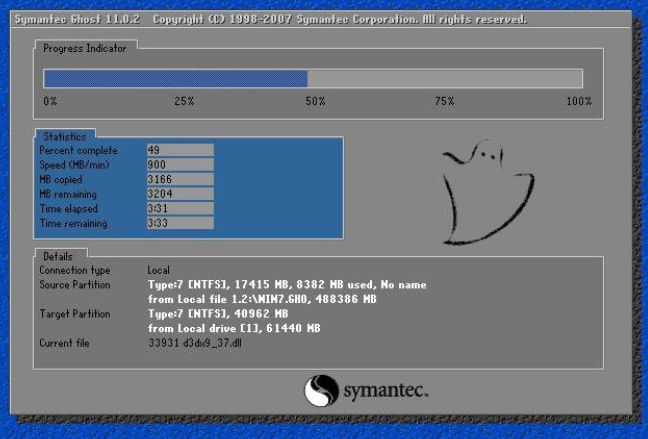Click the MB remaining label
The height and width of the screenshot is (439, 648).
click(x=68, y=194)
